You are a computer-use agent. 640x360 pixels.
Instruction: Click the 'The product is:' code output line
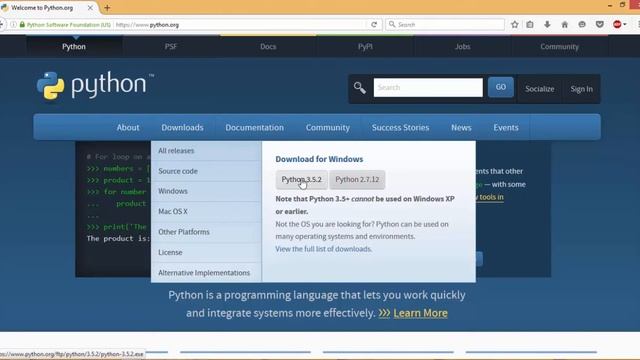tap(118, 238)
